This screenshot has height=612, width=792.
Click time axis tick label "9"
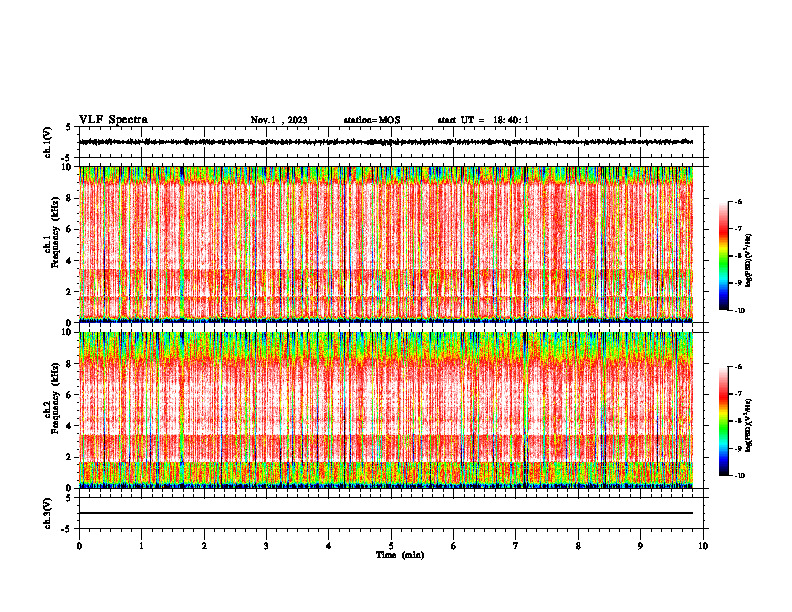coord(640,546)
